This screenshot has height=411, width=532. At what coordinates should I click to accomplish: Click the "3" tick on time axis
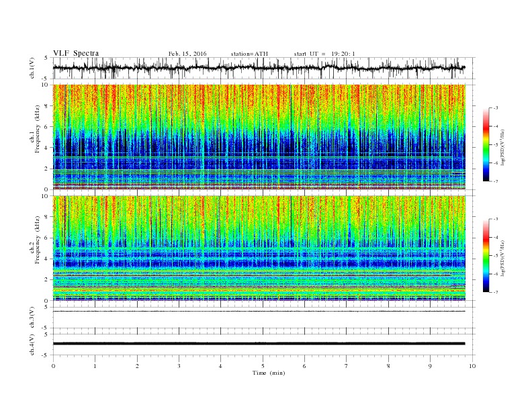pyautogui.click(x=179, y=366)
